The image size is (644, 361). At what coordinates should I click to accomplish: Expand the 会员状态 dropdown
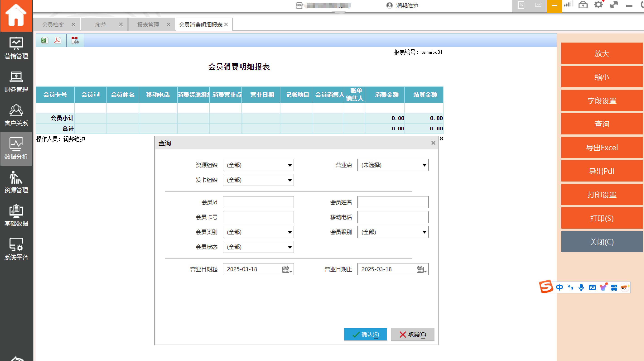289,247
